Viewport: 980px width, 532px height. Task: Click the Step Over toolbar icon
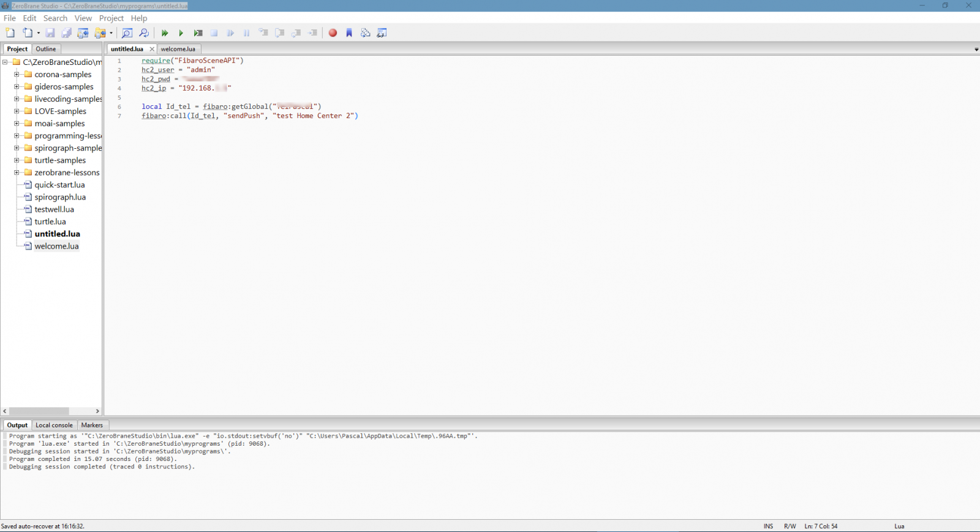[x=280, y=33]
